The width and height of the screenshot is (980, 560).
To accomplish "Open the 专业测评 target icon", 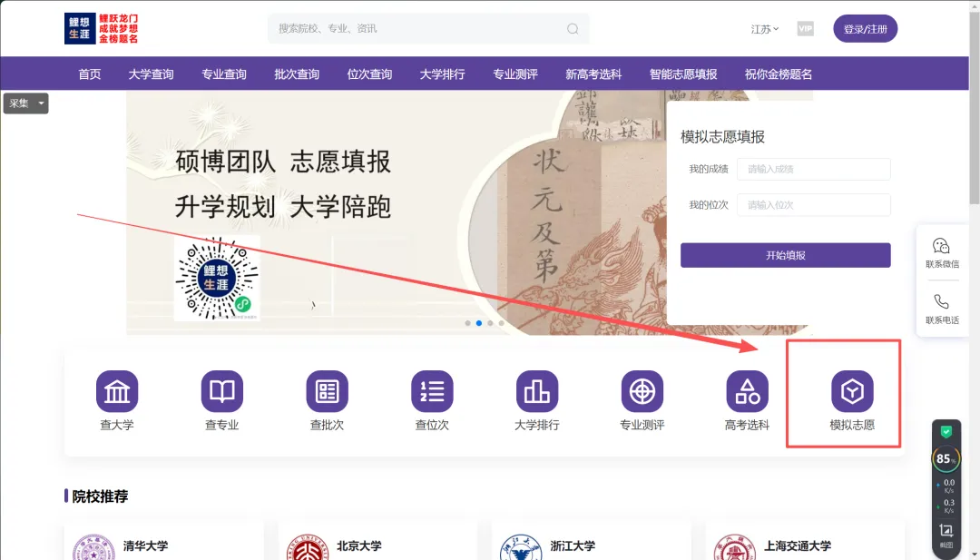I will pyautogui.click(x=642, y=391).
